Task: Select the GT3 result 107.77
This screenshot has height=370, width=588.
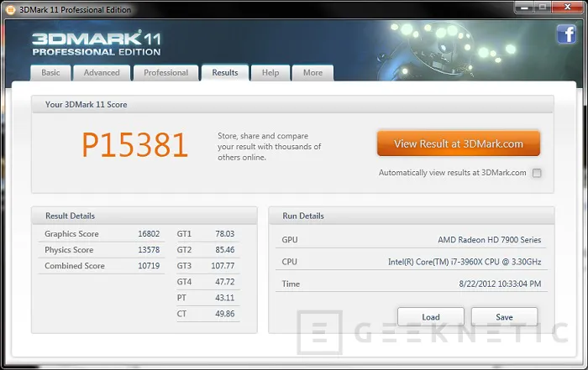Action: pyautogui.click(x=223, y=266)
